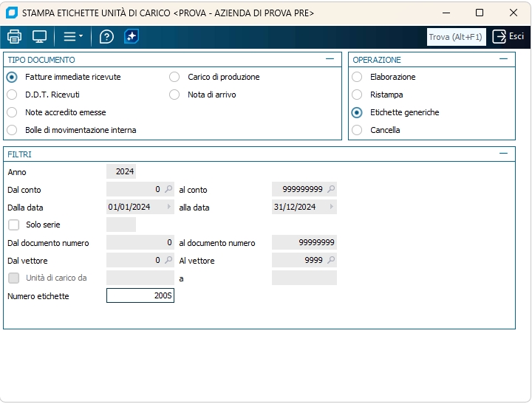Collapse the TIPO DOCUMENTO panel
The height and width of the screenshot is (404, 532).
click(x=330, y=59)
